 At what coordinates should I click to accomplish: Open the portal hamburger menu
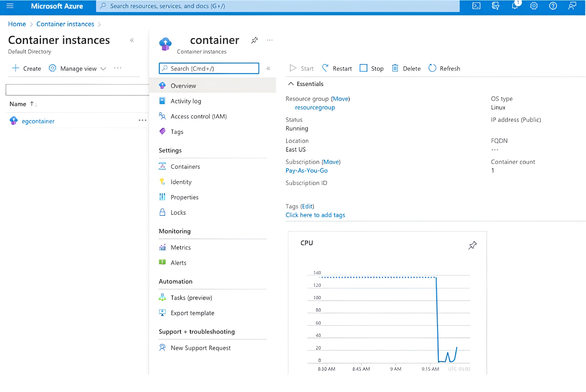pyautogui.click(x=10, y=6)
